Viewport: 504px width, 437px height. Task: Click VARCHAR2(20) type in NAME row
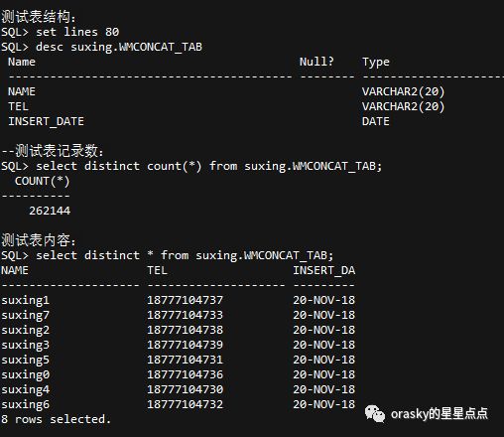[403, 91]
